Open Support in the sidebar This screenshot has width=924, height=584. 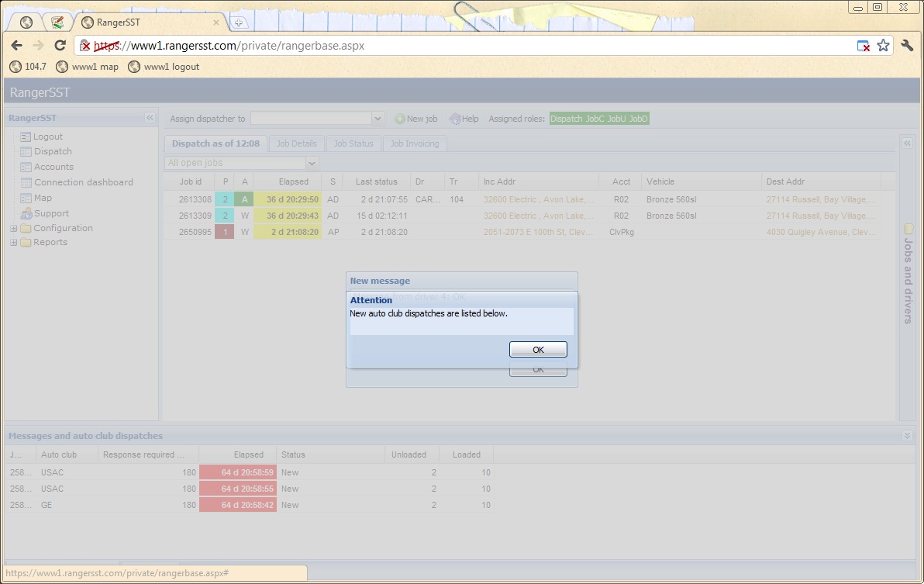(51, 213)
